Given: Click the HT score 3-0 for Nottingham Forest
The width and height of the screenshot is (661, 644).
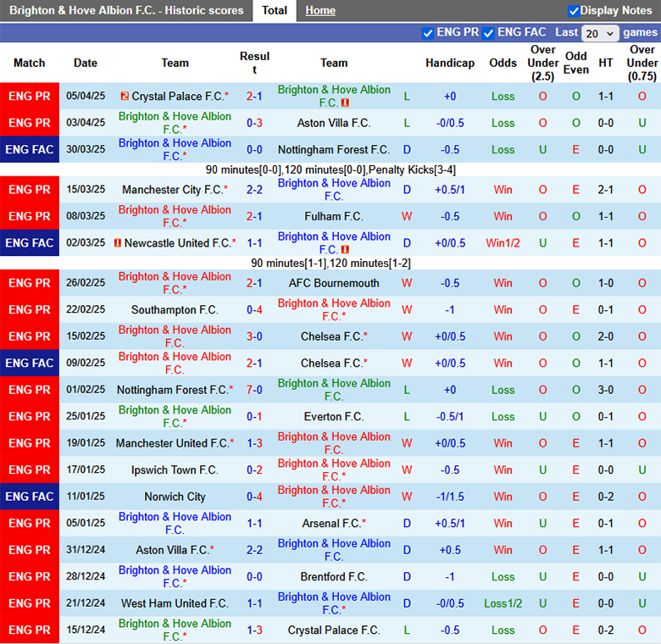Looking at the screenshot, I should (606, 390).
